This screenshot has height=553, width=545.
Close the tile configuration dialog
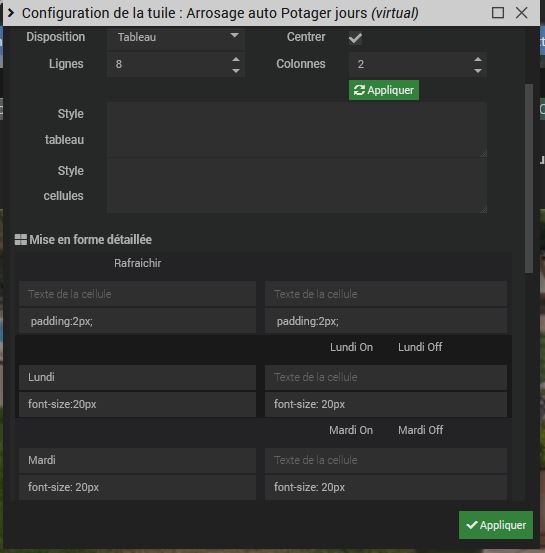[x=521, y=13]
